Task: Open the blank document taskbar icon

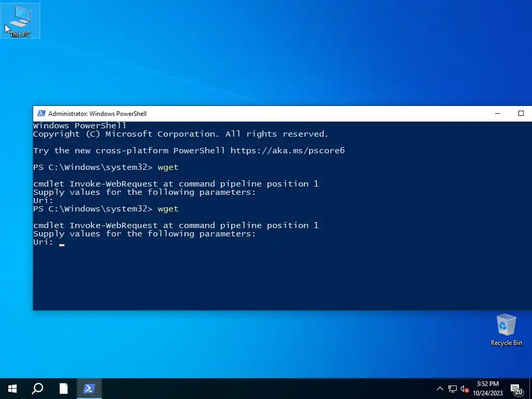Action: click(63, 389)
